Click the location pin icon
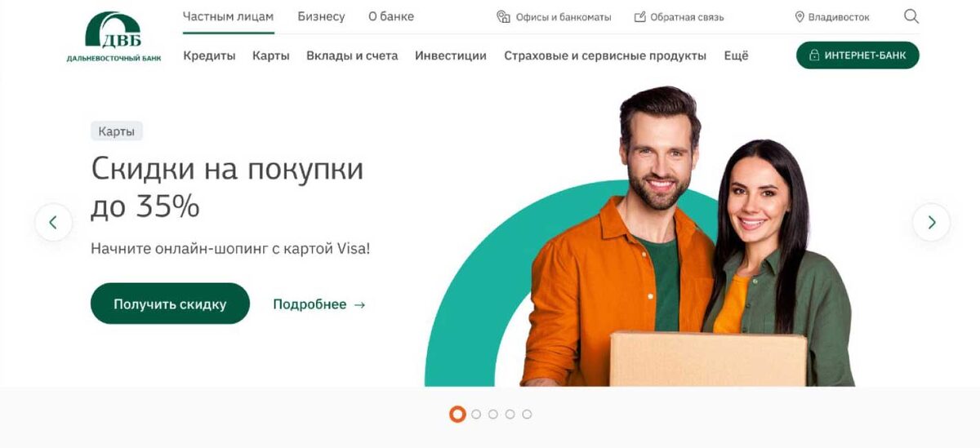Screen dimensions: 980x448 click(800, 16)
